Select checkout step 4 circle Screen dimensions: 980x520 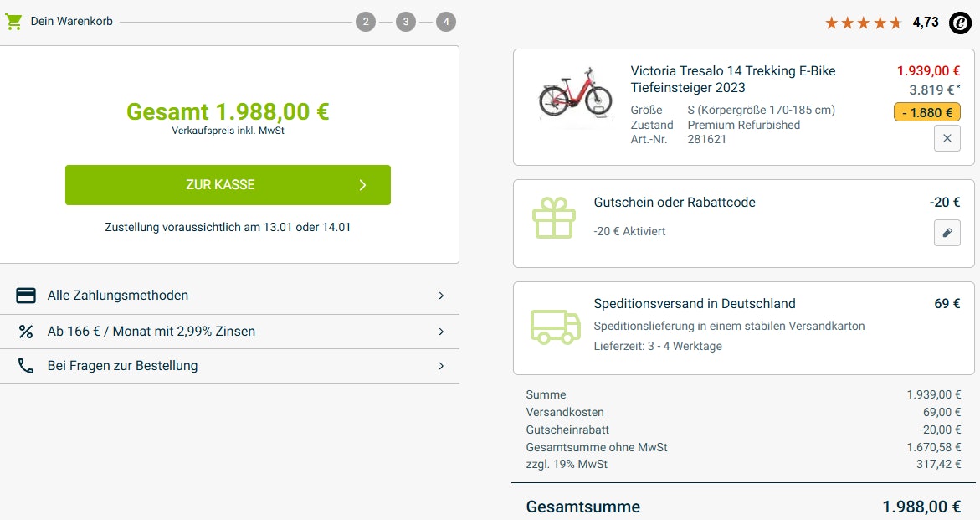tap(446, 22)
